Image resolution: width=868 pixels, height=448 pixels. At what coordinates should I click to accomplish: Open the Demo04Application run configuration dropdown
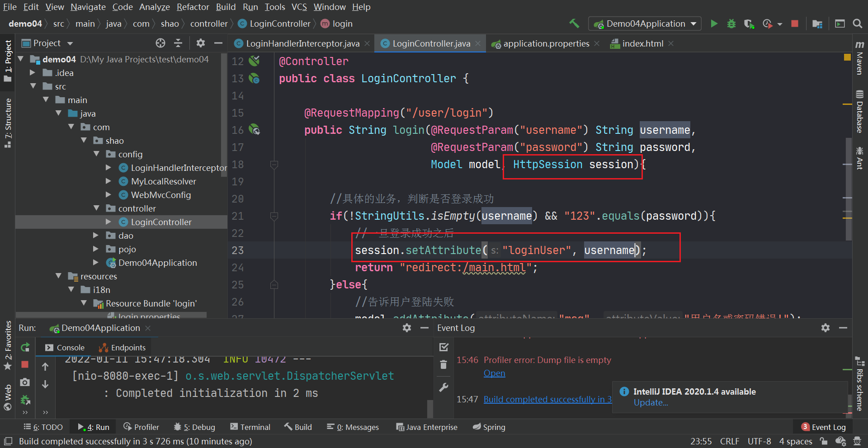(x=645, y=24)
